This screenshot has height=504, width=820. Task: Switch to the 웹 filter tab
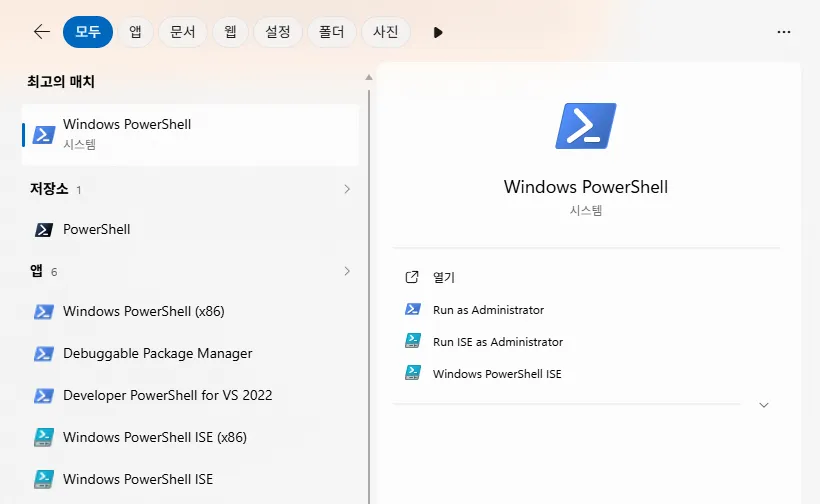point(230,32)
